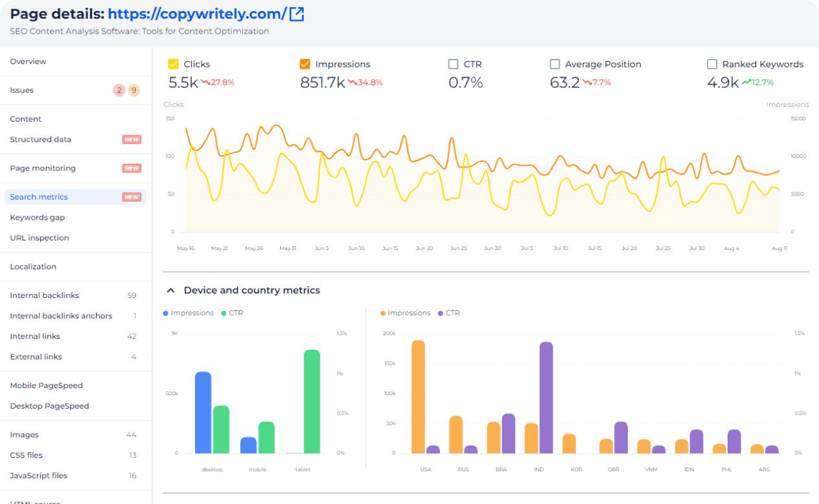Click the Aug 11 date label
This screenshot has height=504, width=819.
(x=779, y=248)
